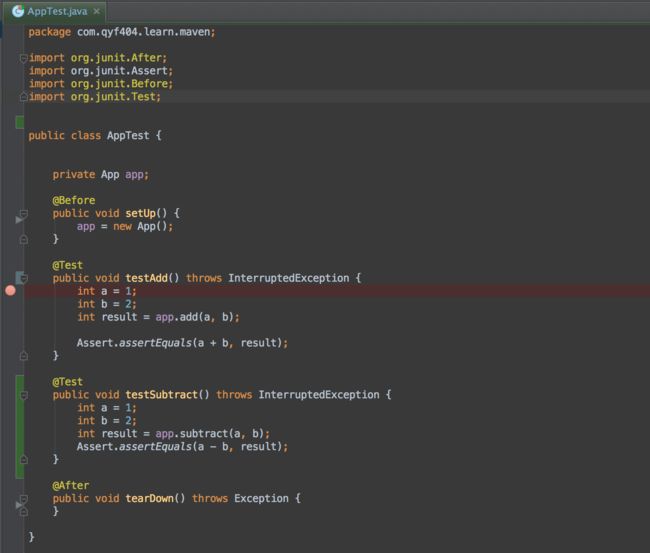Click 'InterruptedException' in testAdd signature

(x=289, y=278)
